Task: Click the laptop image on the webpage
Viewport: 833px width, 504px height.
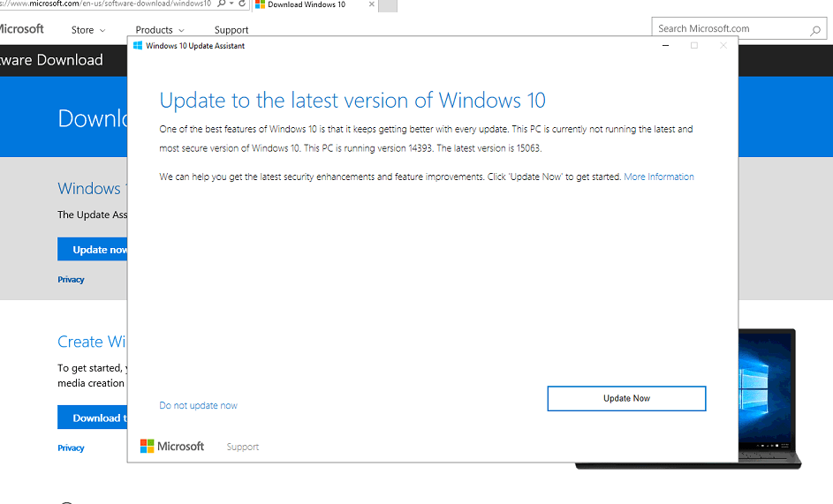Action: pos(769,398)
